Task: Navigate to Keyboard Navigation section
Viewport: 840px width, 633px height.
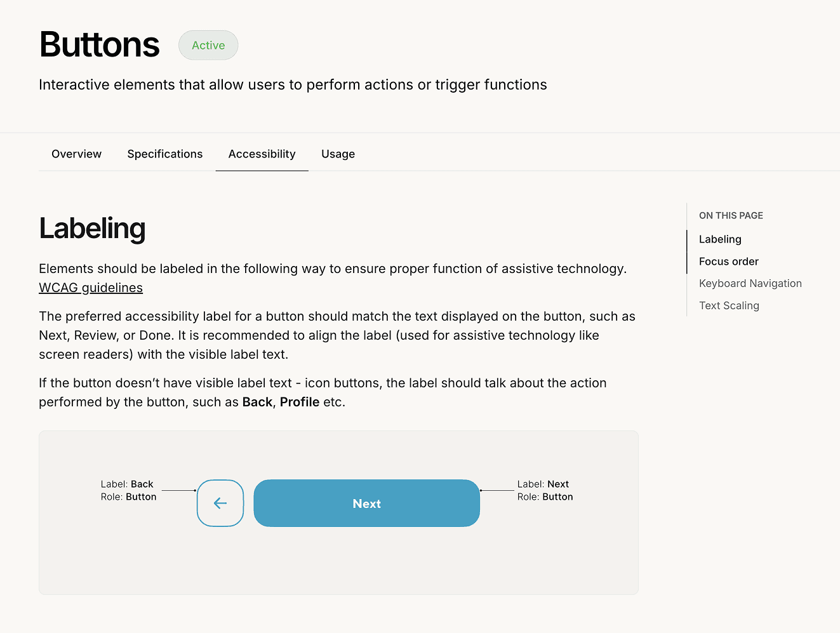Action: coord(750,284)
